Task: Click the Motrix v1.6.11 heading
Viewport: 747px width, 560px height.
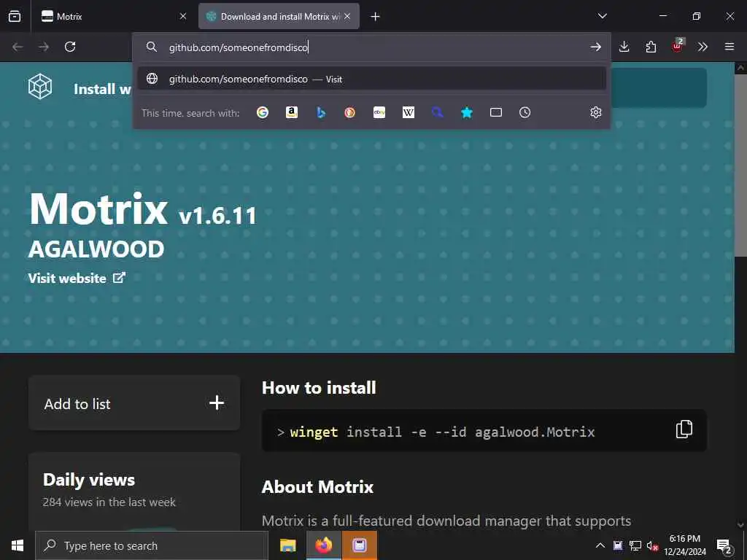Action: tap(143, 209)
